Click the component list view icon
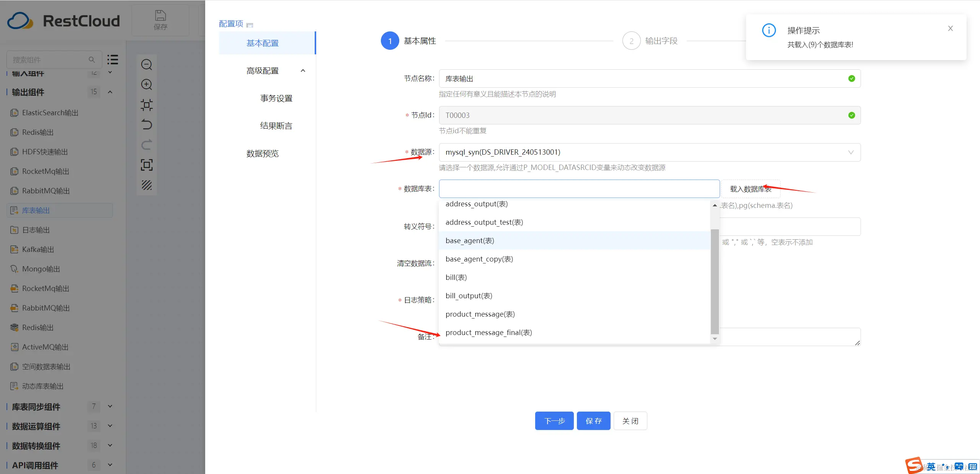The image size is (980, 474). [113, 59]
